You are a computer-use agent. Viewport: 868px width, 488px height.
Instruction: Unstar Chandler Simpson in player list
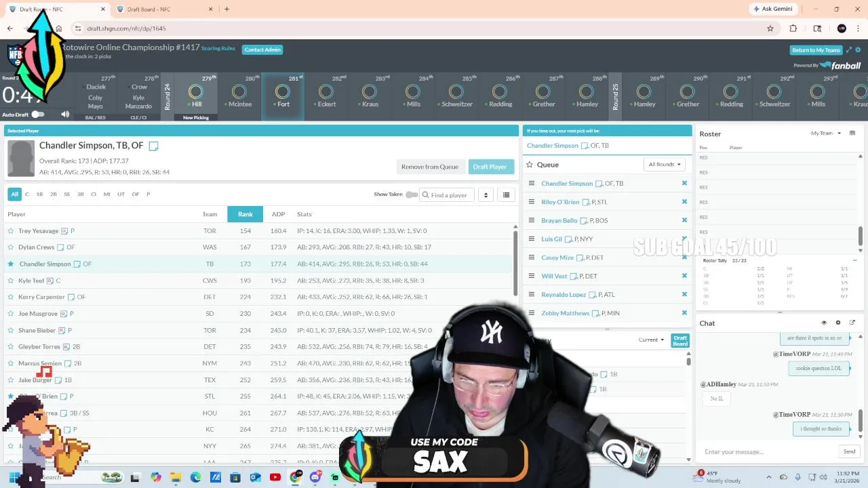[x=11, y=264]
